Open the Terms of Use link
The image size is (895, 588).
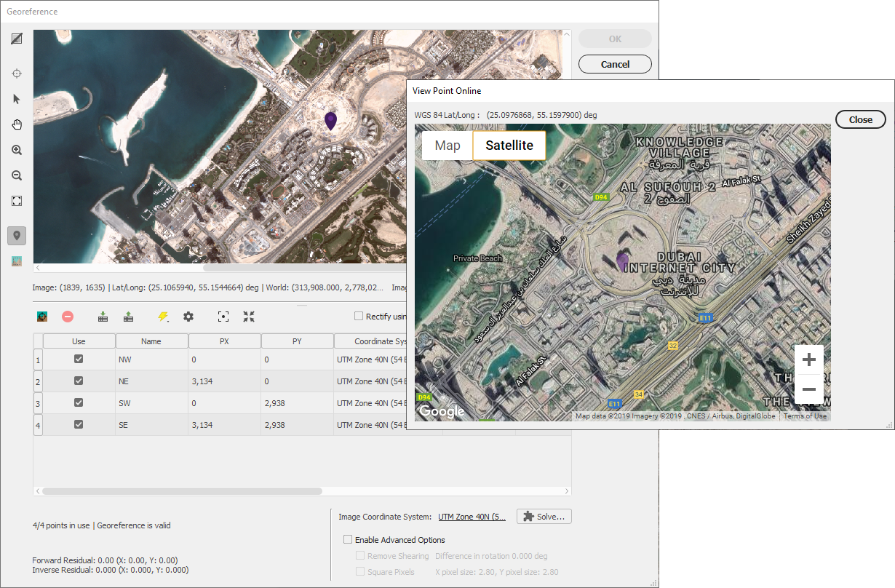(805, 416)
